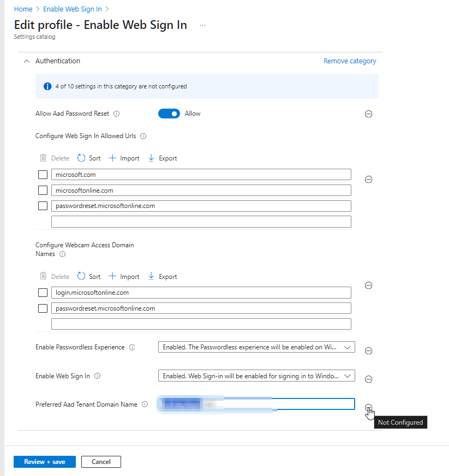Screen dimensions: 449x476
Task: Check the microsoft.com URL checkbox
Action: point(43,175)
